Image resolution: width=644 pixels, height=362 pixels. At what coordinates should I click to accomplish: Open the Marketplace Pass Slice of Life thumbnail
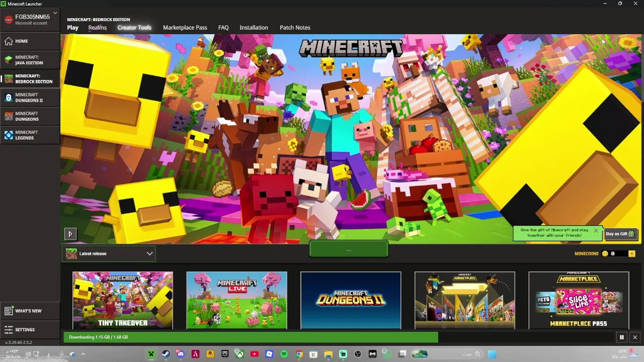pos(579,300)
